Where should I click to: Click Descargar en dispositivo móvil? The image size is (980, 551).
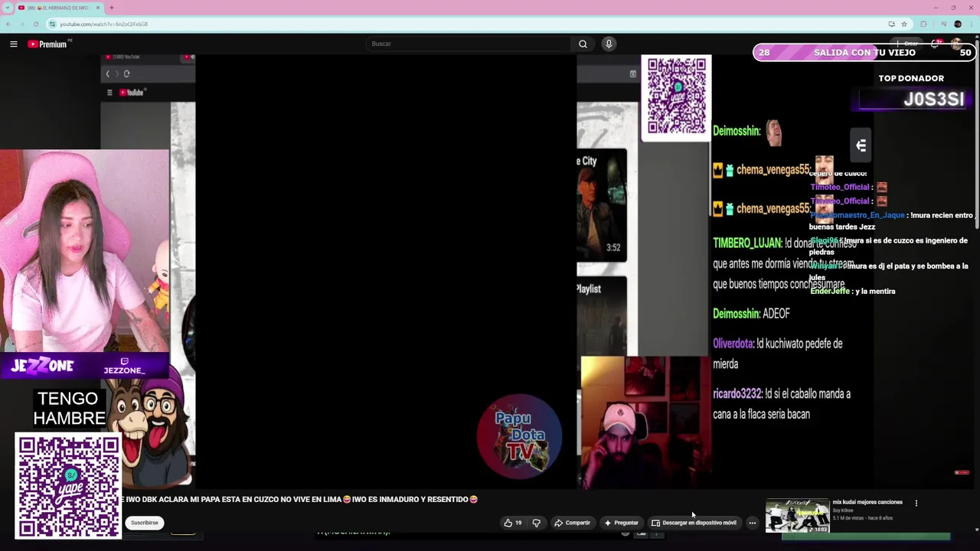pos(694,523)
